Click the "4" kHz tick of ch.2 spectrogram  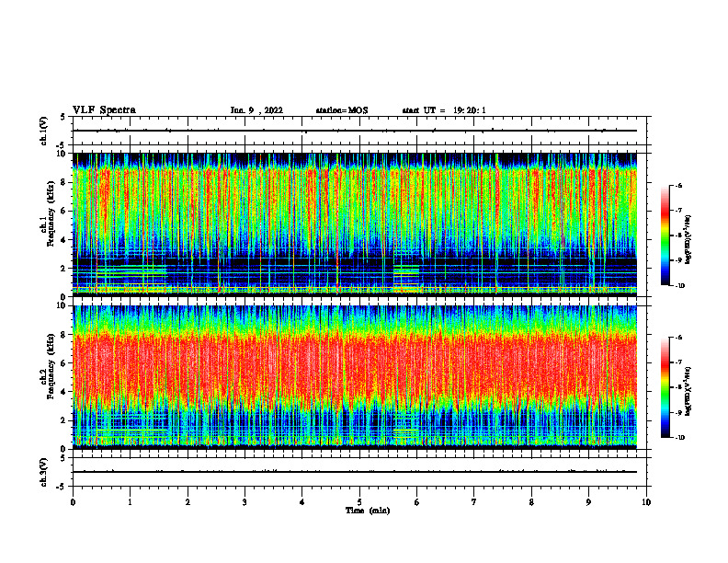coord(63,392)
